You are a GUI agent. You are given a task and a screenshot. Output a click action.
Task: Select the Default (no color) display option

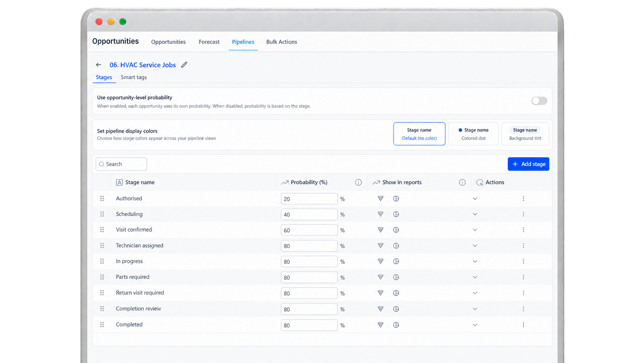(x=419, y=134)
